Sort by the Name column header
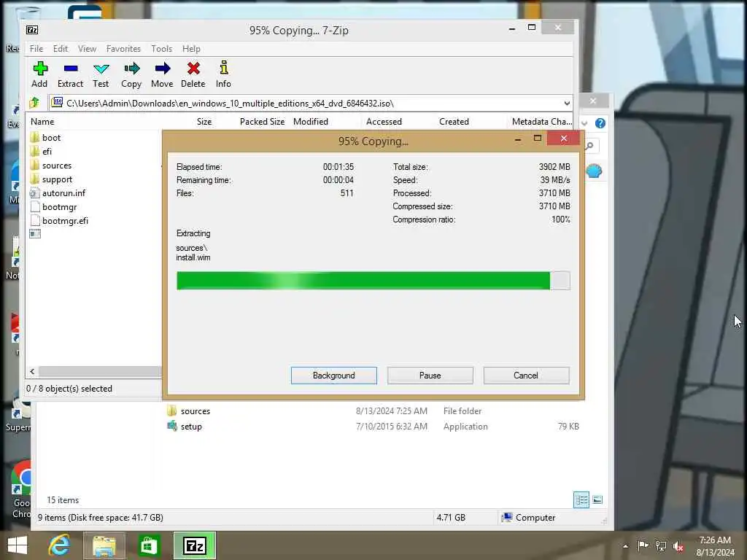The height and width of the screenshot is (560, 747). click(x=42, y=122)
